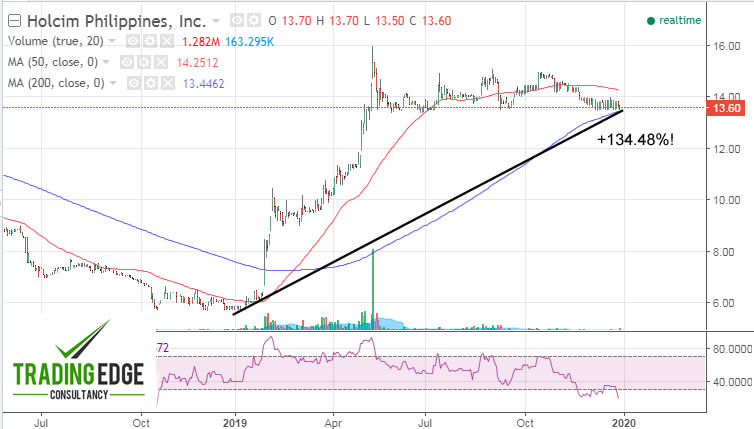Click the volume average value 163.295K
Image resolution: width=754 pixels, height=429 pixels.
[250, 42]
